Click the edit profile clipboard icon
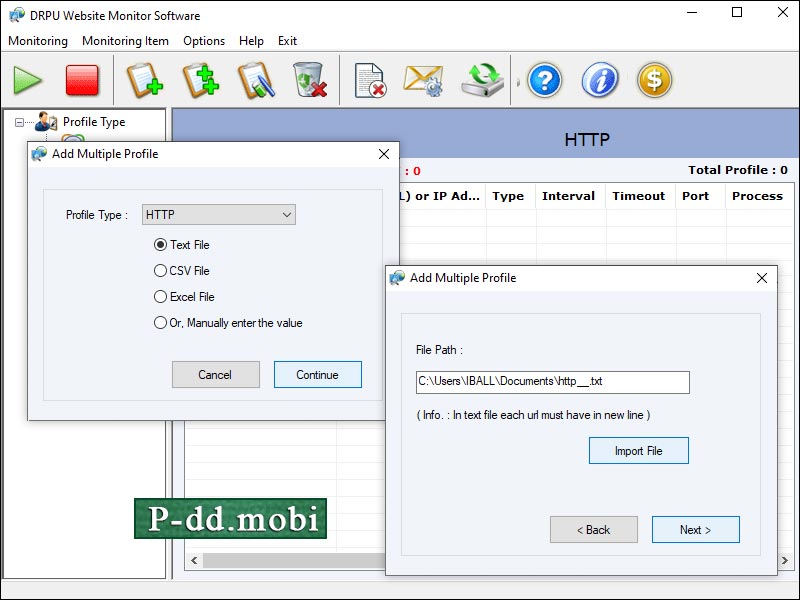This screenshot has height=600, width=800. [x=255, y=80]
